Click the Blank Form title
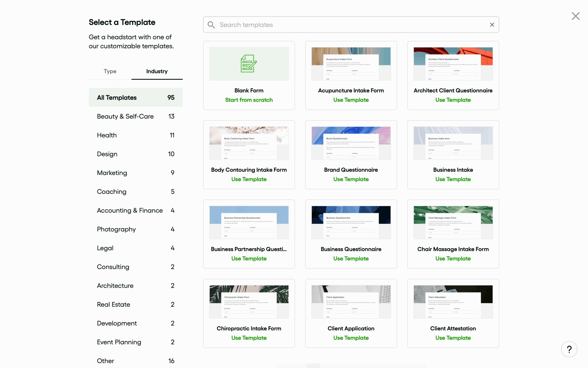Viewport: 588px width, 368px height. [249, 90]
